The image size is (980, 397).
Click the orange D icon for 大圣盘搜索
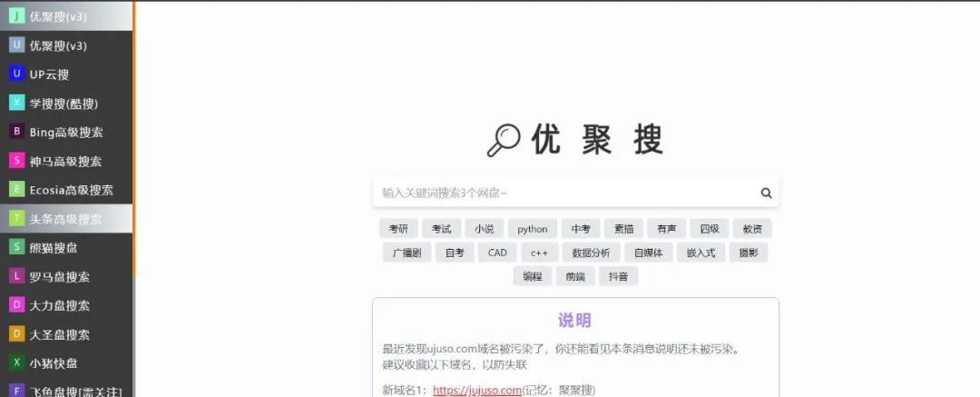(16, 334)
